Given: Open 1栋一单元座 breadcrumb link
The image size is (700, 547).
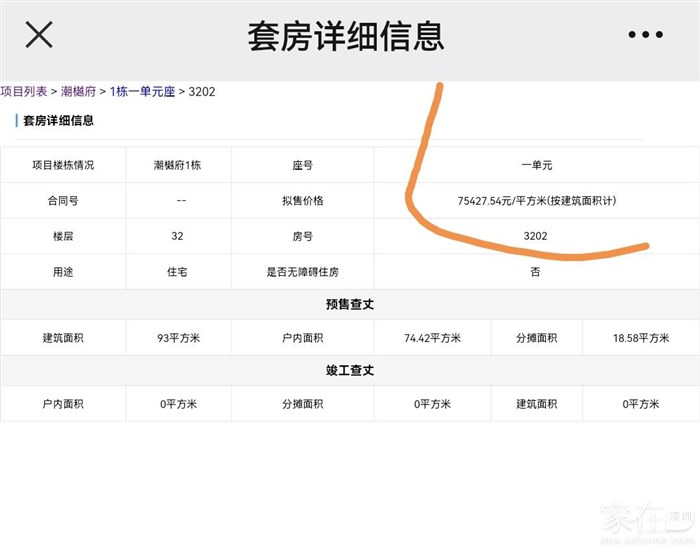Looking at the screenshot, I should [142, 92].
